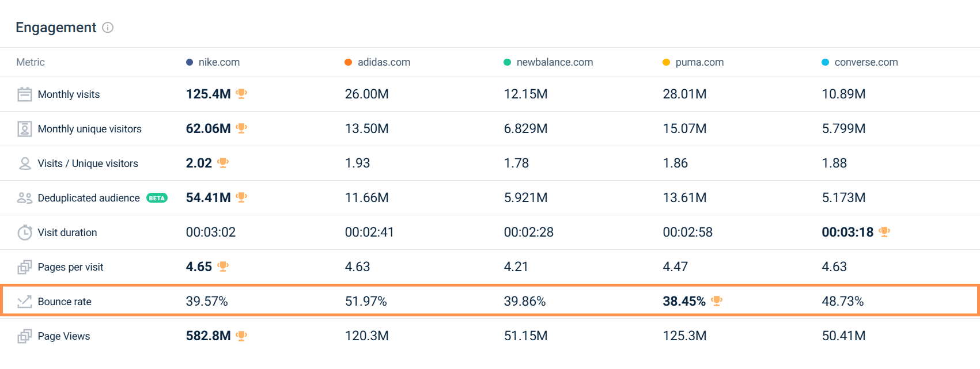Click nike.com bounce rate 39.57%
The image size is (980, 369).
207,301
